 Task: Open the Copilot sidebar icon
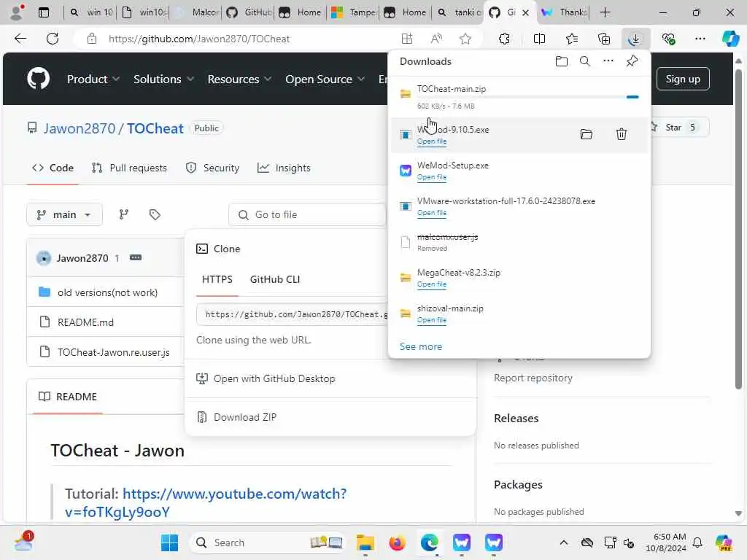click(729, 39)
